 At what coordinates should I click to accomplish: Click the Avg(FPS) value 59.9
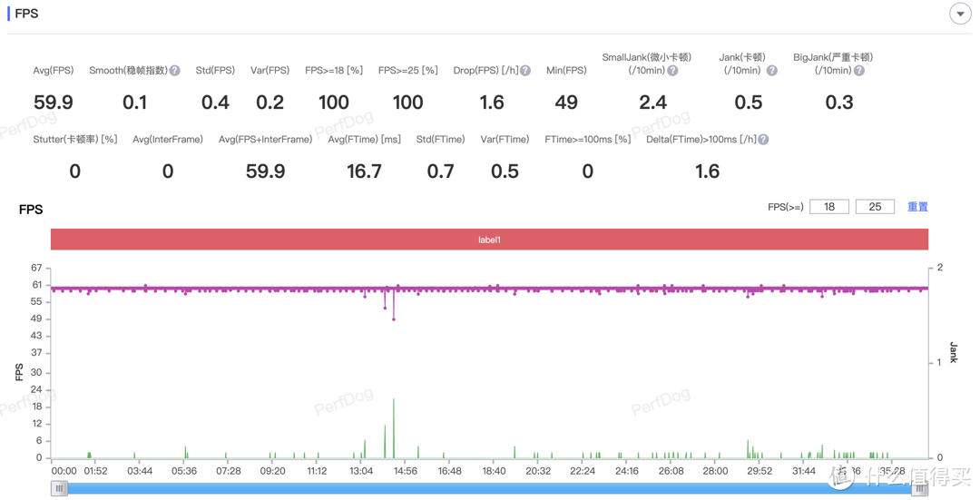[x=54, y=103]
